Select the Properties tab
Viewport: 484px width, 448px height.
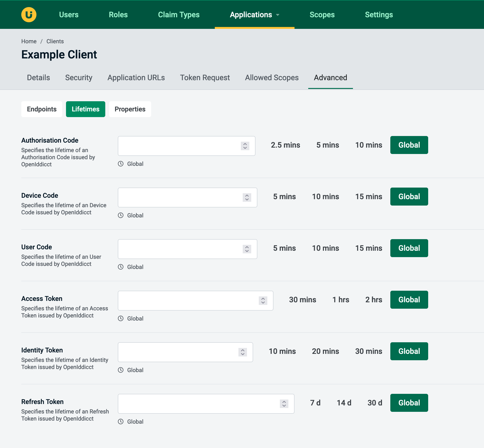point(129,109)
